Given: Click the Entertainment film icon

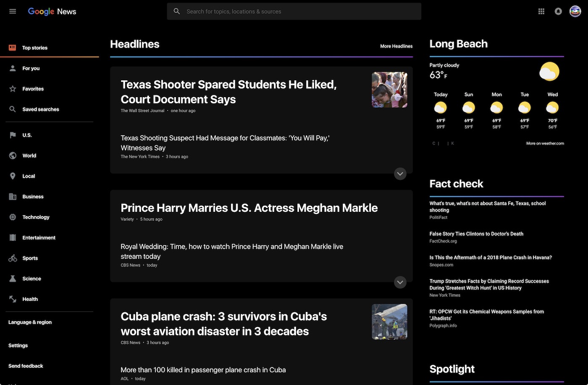Looking at the screenshot, I should point(13,237).
